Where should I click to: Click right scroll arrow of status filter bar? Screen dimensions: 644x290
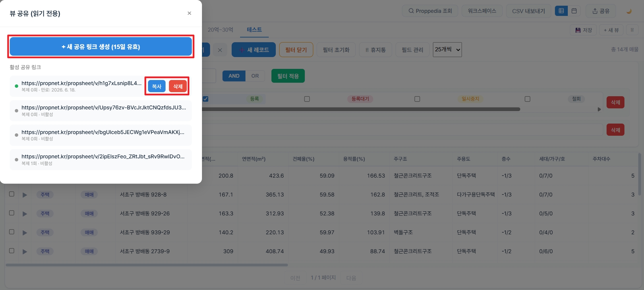[599, 109]
